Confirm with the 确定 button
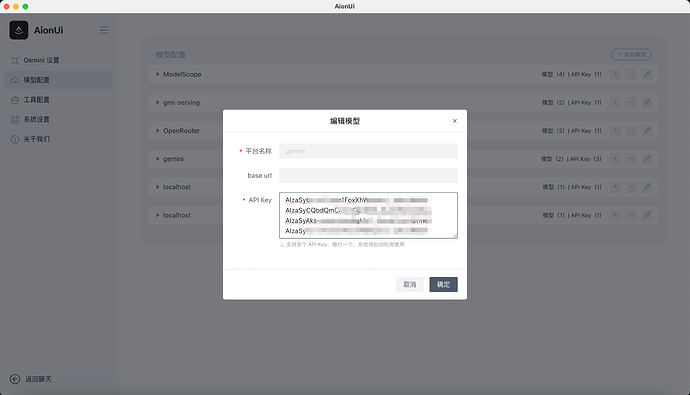 [x=444, y=285]
